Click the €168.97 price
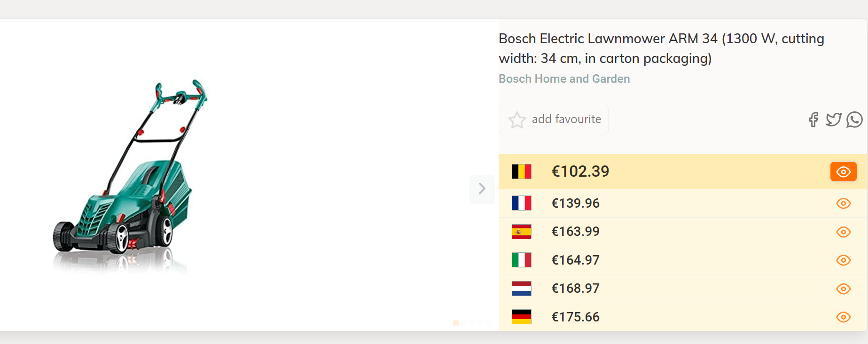This screenshot has width=868, height=344. 575,289
